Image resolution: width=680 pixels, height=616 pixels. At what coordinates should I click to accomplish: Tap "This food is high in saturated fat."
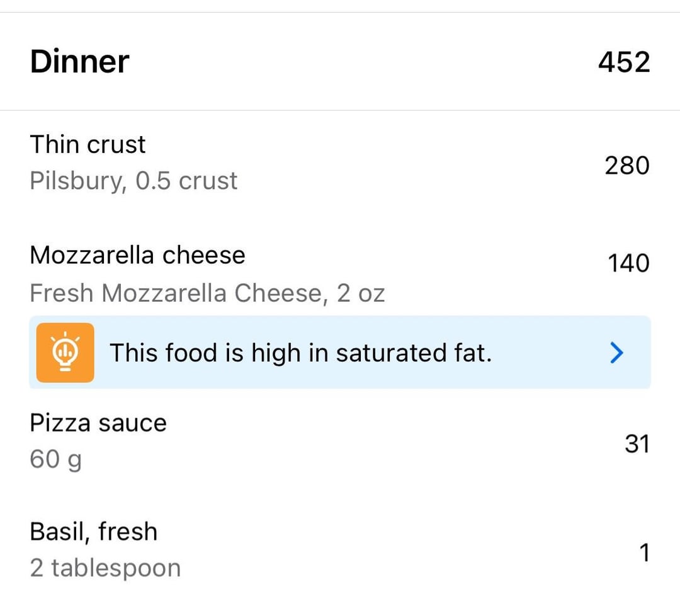point(301,353)
